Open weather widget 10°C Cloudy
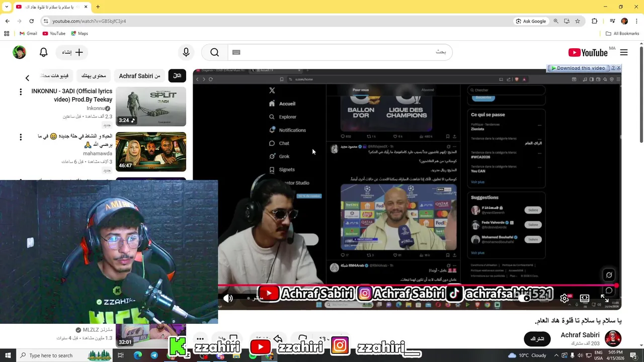The height and width of the screenshot is (362, 644). tap(527, 355)
